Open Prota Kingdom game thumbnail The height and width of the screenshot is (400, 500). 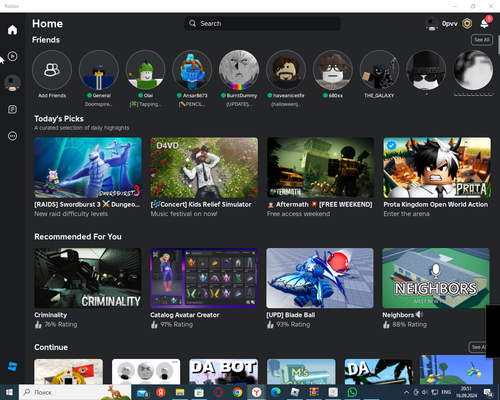437,168
